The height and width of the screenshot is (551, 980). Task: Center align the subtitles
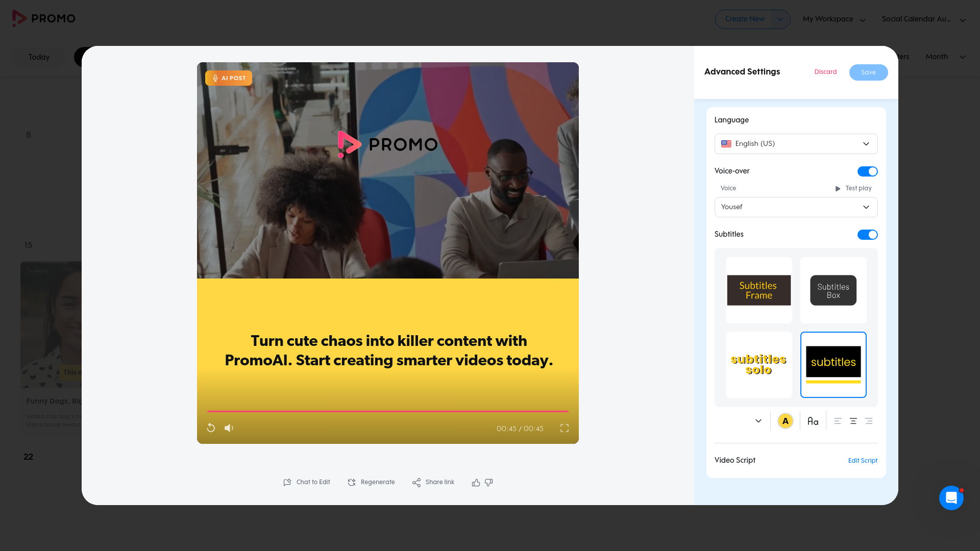(x=853, y=421)
